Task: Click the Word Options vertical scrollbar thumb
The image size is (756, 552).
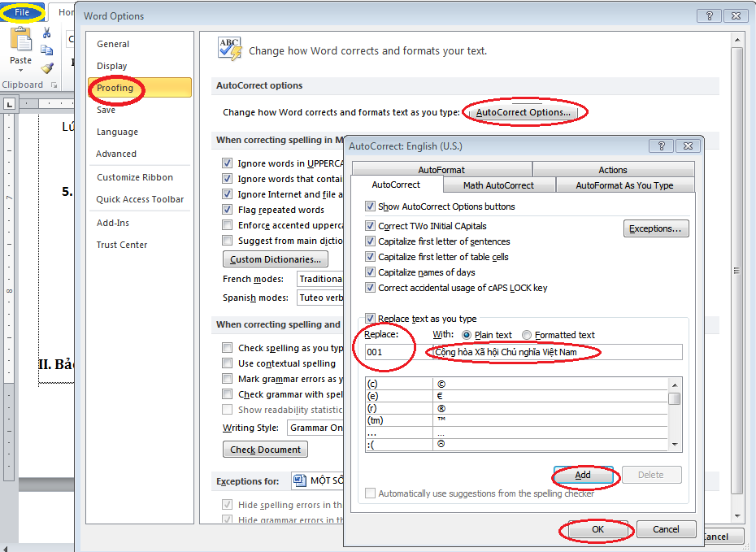Action: point(736,270)
